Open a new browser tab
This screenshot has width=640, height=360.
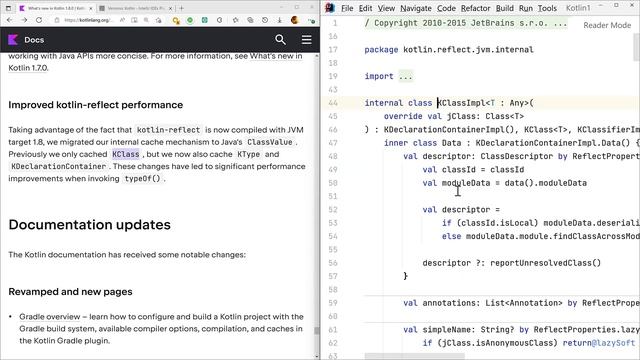coord(182,8)
